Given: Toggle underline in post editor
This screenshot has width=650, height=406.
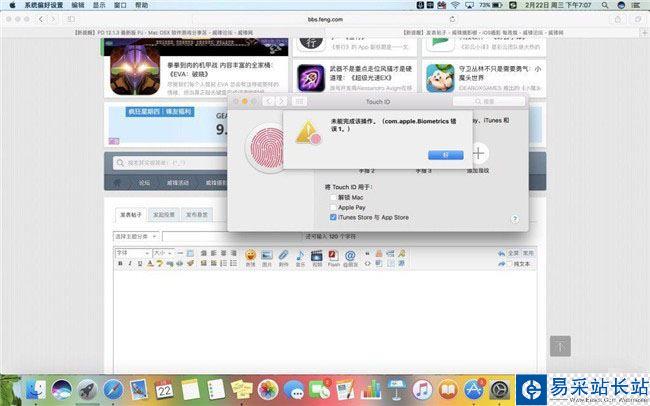Looking at the screenshot, I should (140, 263).
